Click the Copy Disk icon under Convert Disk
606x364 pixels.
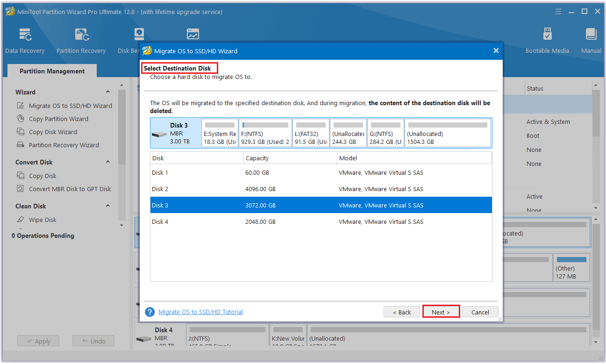tap(20, 176)
